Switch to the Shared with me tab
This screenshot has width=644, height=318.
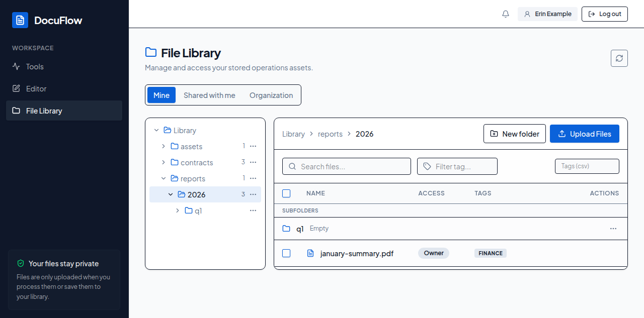point(209,95)
